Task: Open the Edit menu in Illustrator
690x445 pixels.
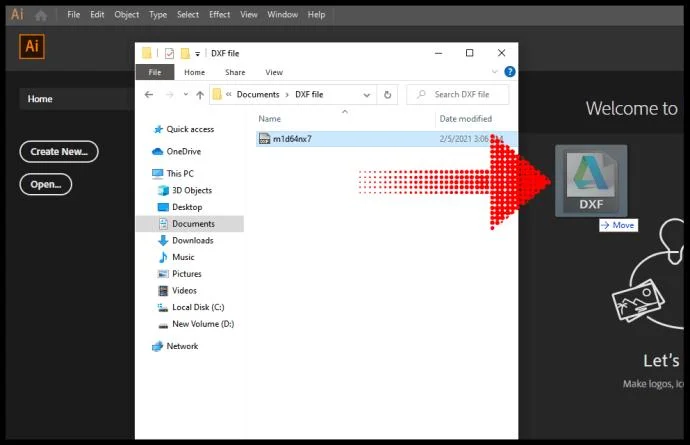Action: tap(97, 15)
